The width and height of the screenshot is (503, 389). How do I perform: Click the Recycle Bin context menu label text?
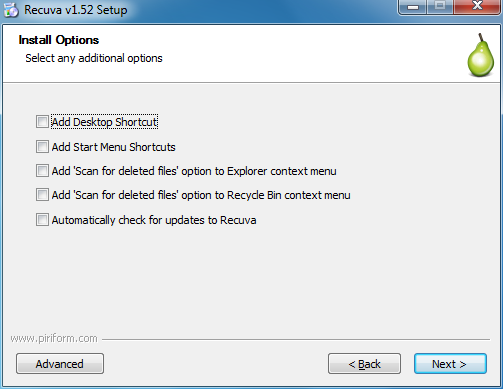coord(201,195)
